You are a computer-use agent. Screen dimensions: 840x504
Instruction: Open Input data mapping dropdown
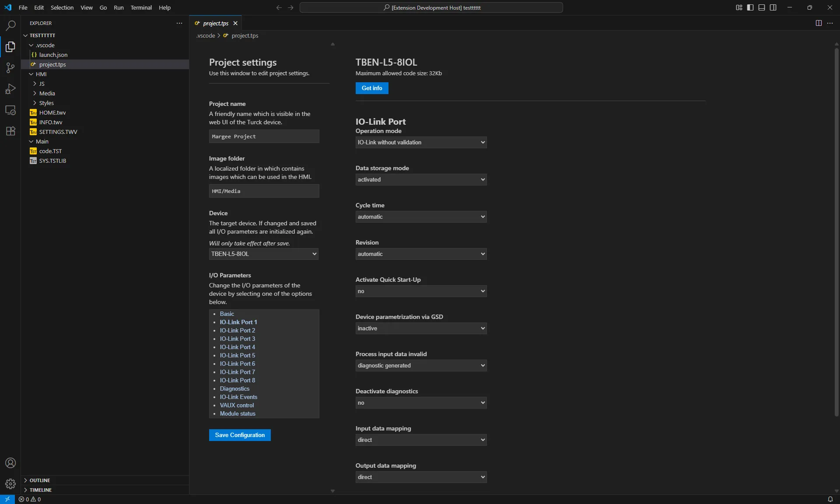(421, 440)
